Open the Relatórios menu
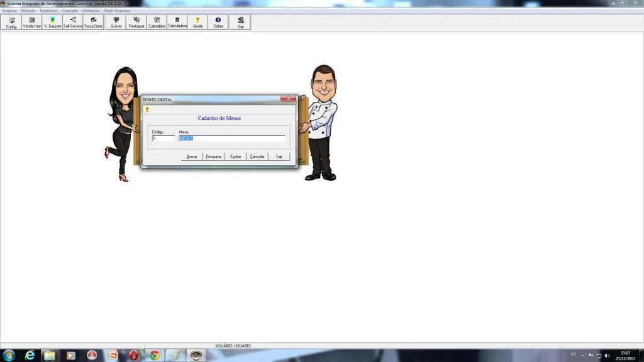The width and height of the screenshot is (644, 362). tap(48, 11)
